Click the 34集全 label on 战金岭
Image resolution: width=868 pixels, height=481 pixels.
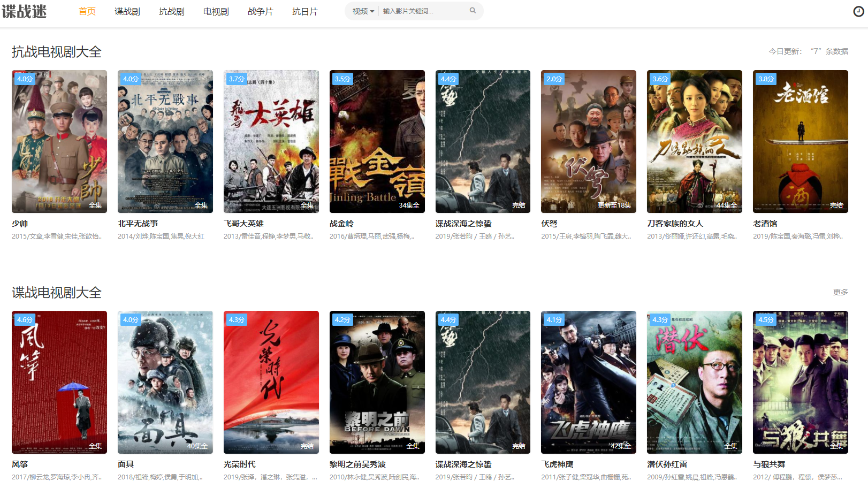[409, 205]
